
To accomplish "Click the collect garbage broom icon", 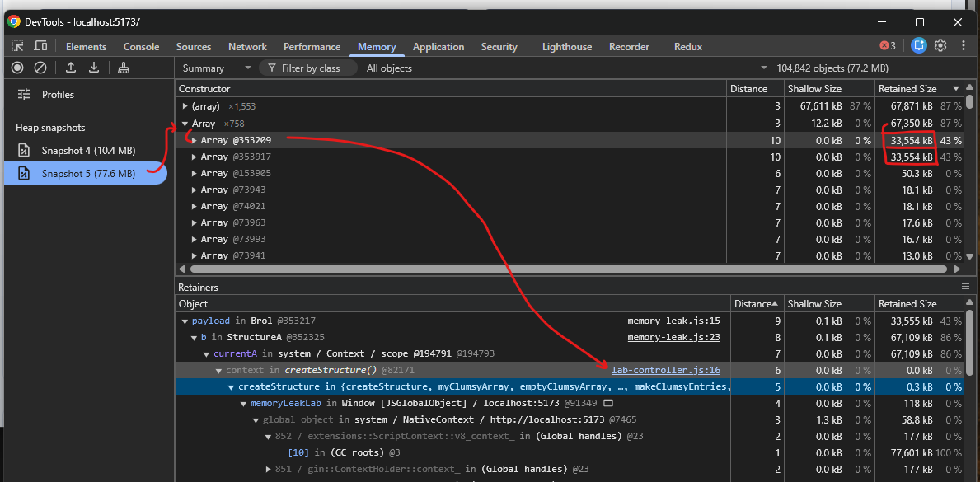I will coord(124,68).
